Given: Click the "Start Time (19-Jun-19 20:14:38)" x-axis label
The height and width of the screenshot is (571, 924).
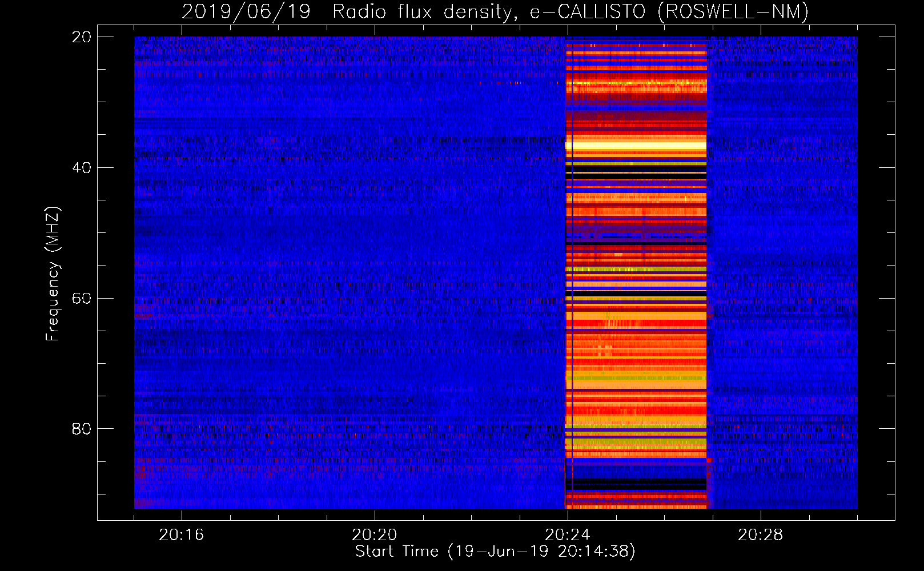Looking at the screenshot, I should [495, 552].
